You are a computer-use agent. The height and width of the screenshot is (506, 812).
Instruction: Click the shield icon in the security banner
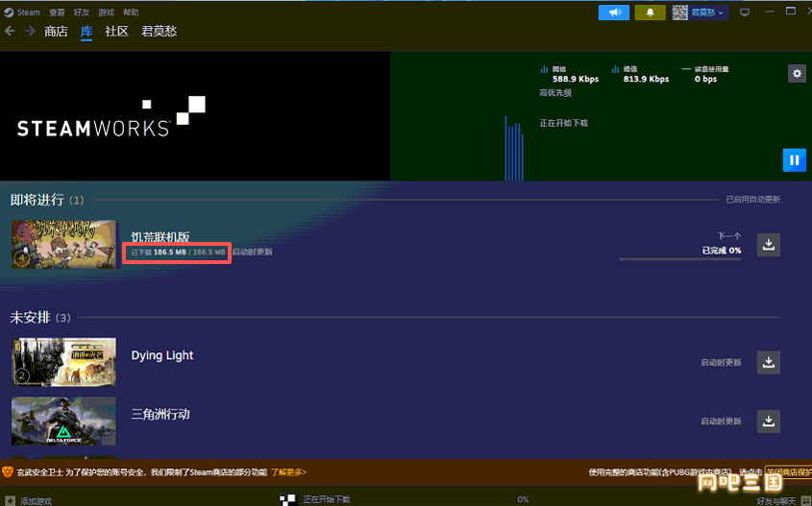(8, 471)
